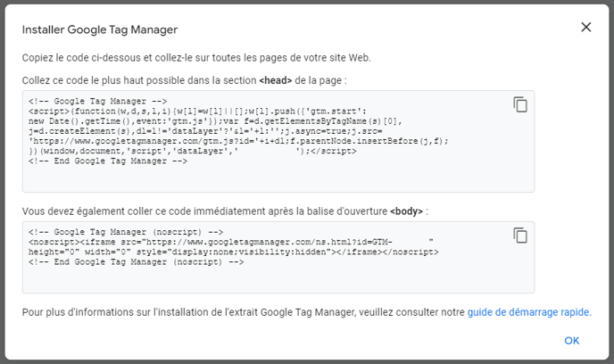Click the ns.html iframe URL line
This screenshot has width=614, height=364.
point(223,242)
